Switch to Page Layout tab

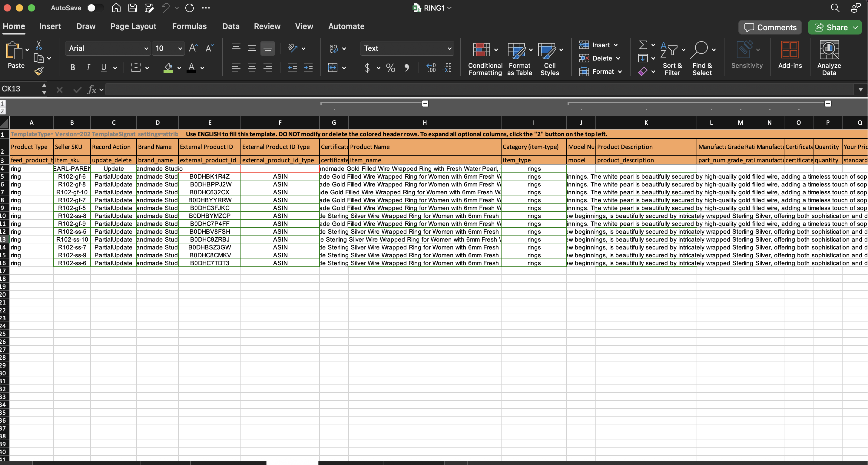click(133, 26)
